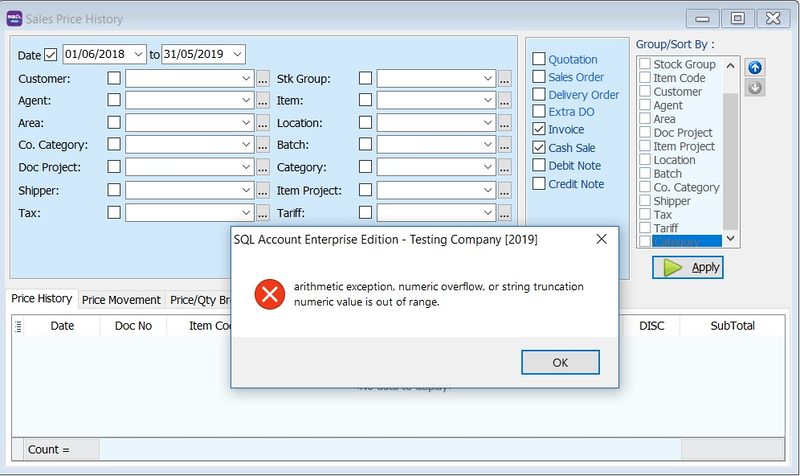Click the SQL app icon in title bar
This screenshot has width=800, height=476.
[16, 17]
